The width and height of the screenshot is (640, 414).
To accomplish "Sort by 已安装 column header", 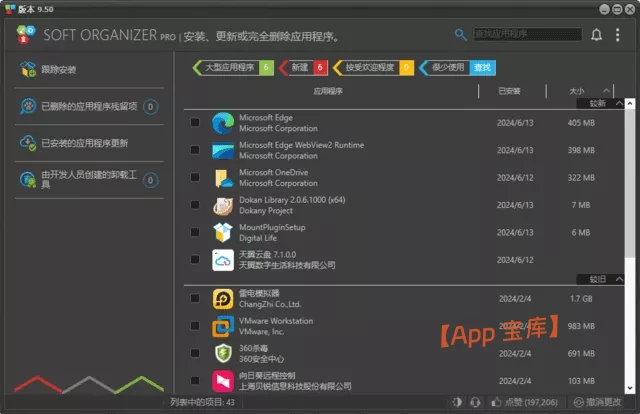I will click(x=509, y=91).
